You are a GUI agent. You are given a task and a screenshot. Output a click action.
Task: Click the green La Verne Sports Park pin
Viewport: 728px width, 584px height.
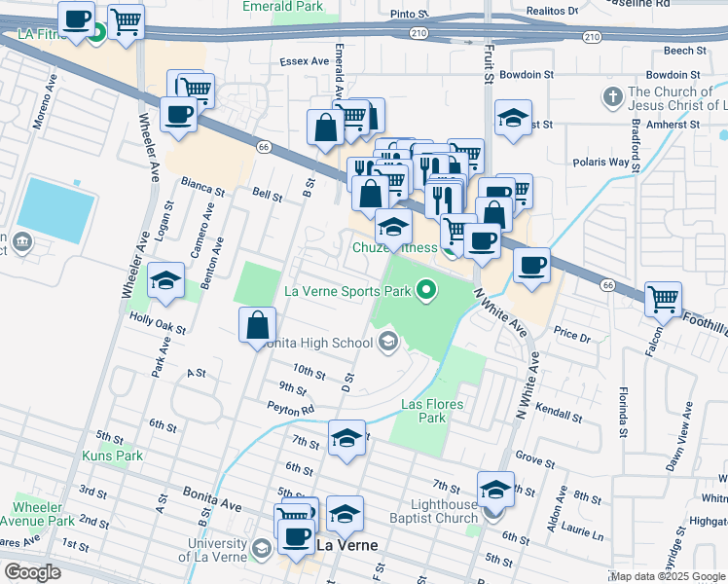425,289
